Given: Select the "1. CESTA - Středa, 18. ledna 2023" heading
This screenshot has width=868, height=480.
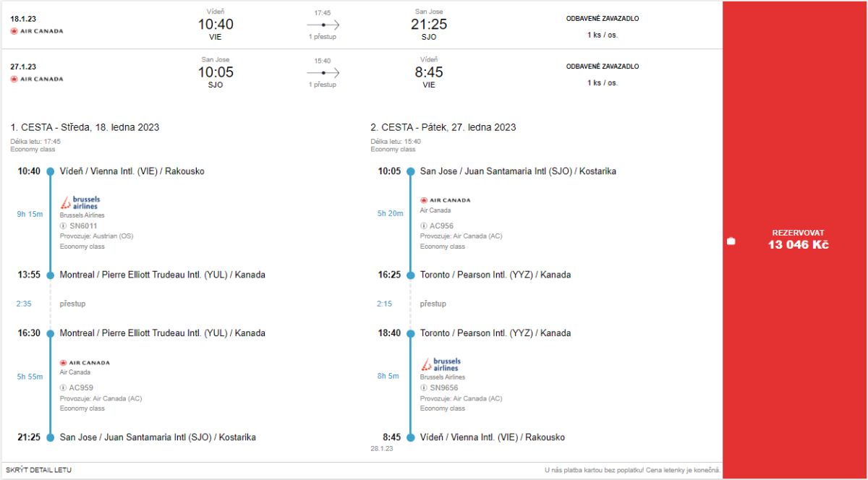Looking at the screenshot, I should click(x=85, y=127).
